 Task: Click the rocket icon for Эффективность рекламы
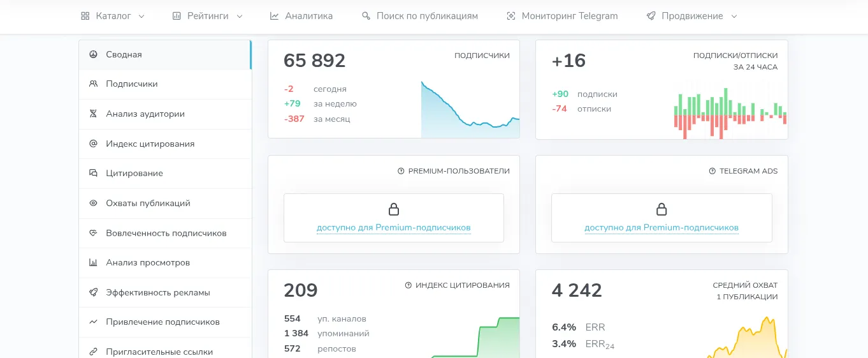[93, 292]
